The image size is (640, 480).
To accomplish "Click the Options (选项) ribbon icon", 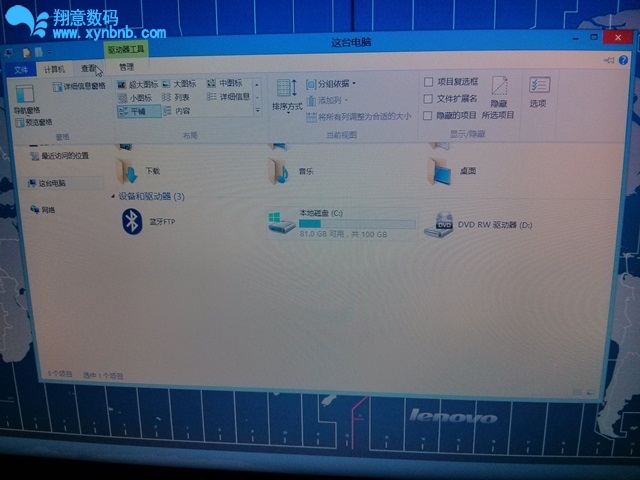I will pos(538,91).
